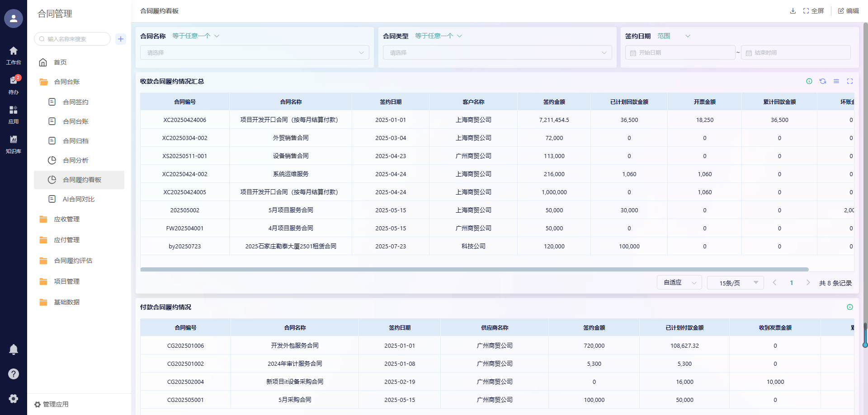This screenshot has width=868, height=415.
Task: Expand the 应收管理 folder
Action: coord(67,219)
